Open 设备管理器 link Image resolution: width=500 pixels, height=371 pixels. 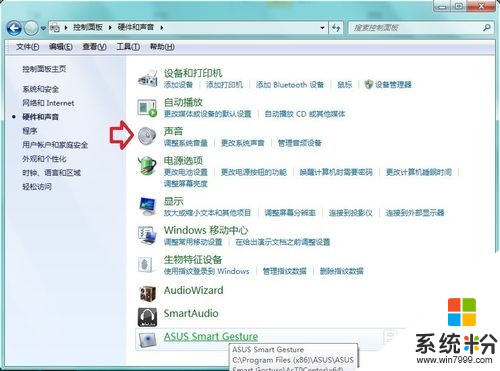[393, 85]
